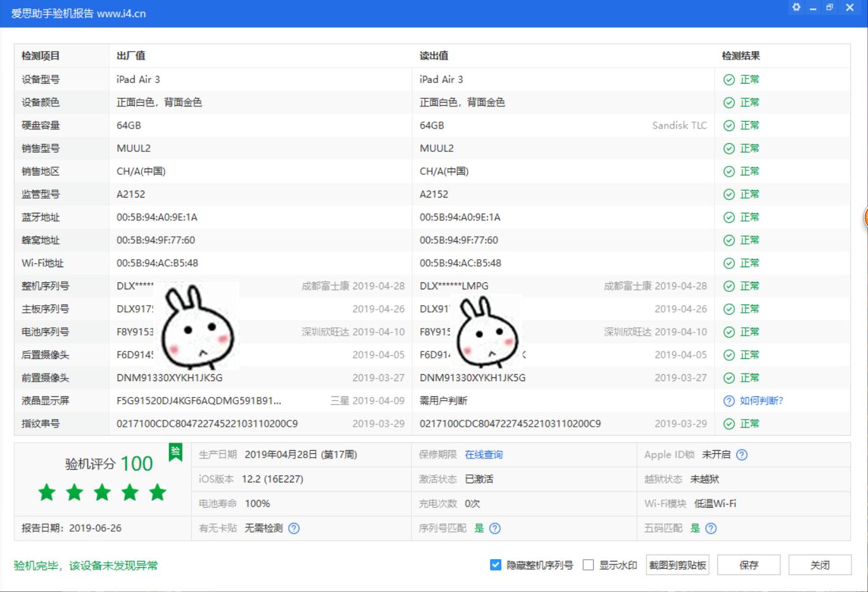Enable the 显示水印 checkbox
Screen dimensions: 868x592
coord(588,565)
